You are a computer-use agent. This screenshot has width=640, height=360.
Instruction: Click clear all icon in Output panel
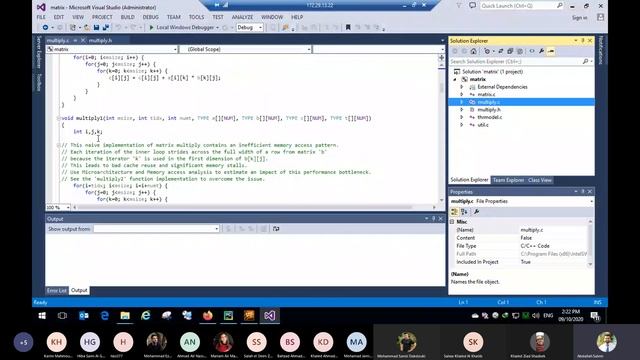click(264, 229)
